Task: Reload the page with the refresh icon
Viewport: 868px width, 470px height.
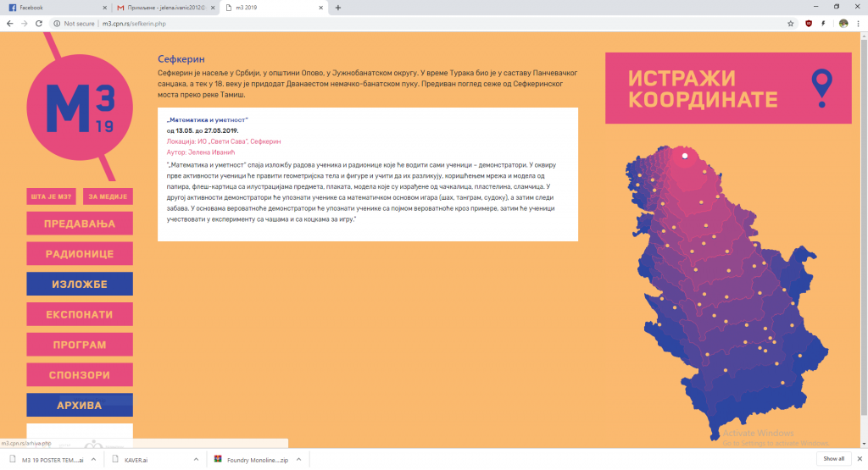Action: [x=40, y=24]
